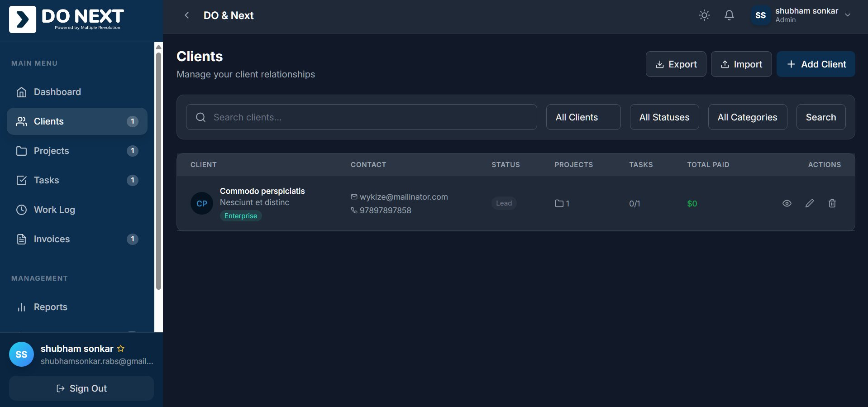Click the back arrow in header

[186, 15]
